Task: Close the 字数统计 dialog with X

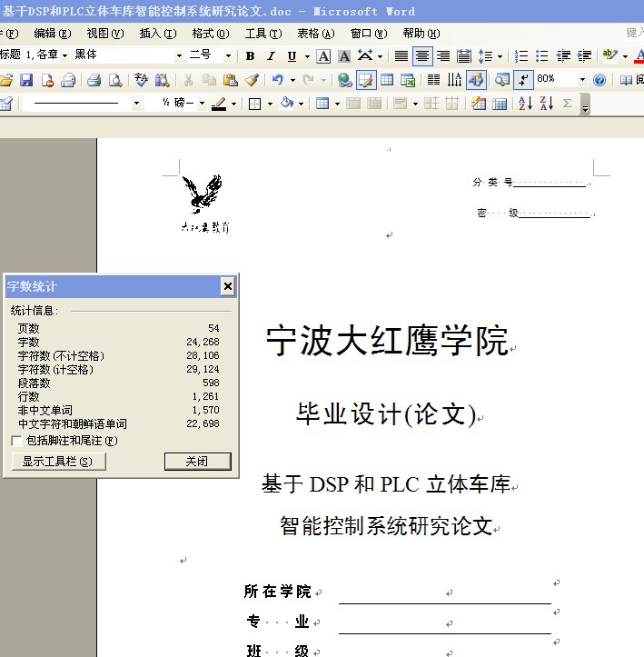Action: [x=228, y=286]
